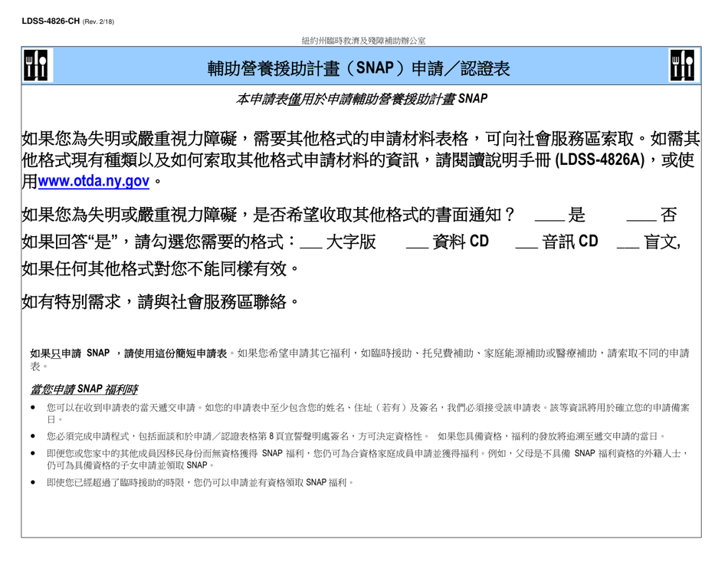
Task: Select the 音訊 CD format blank
Action: pos(526,243)
